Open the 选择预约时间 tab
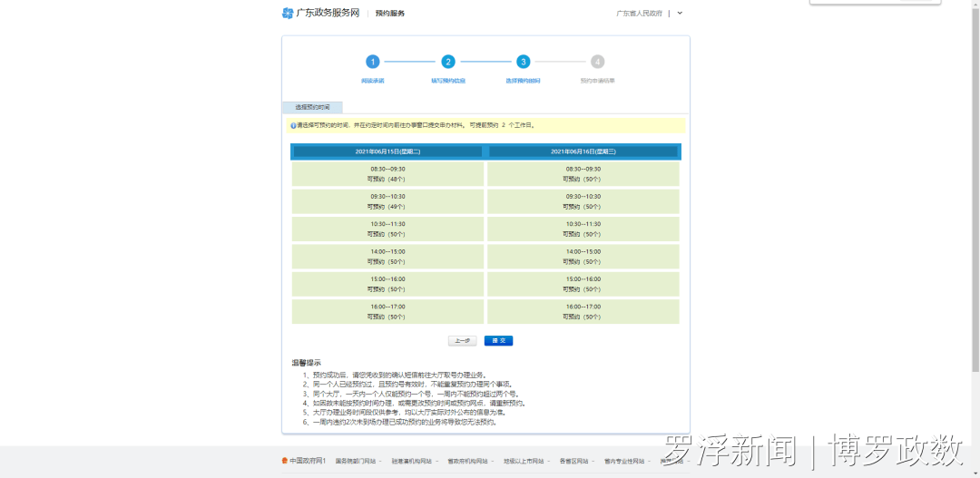Viewport: 980px width, 478px height. [312, 107]
